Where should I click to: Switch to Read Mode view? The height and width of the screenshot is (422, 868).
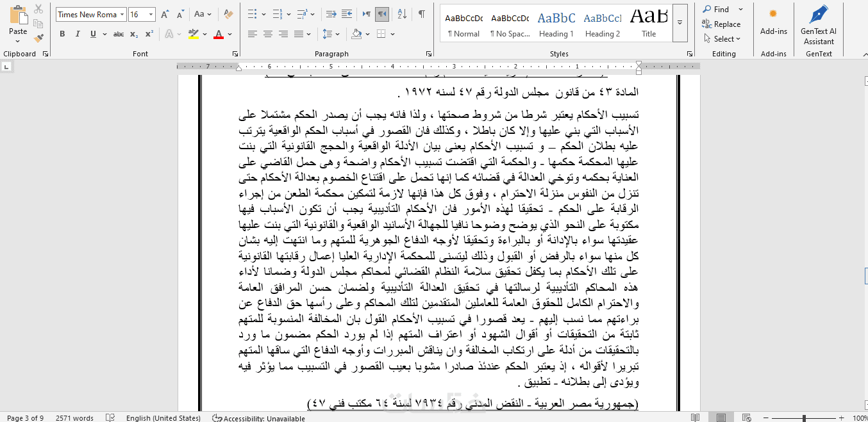[696, 418]
